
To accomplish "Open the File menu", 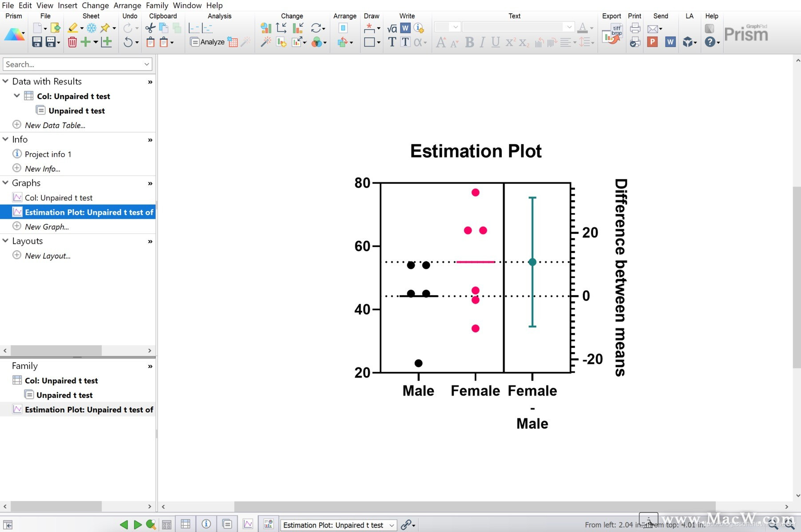I will [x=8, y=5].
